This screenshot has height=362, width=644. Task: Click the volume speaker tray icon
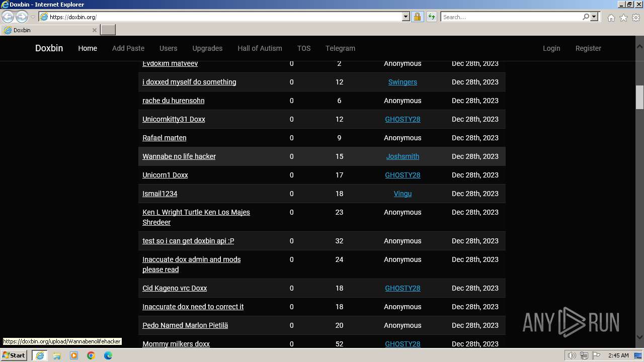click(572, 355)
